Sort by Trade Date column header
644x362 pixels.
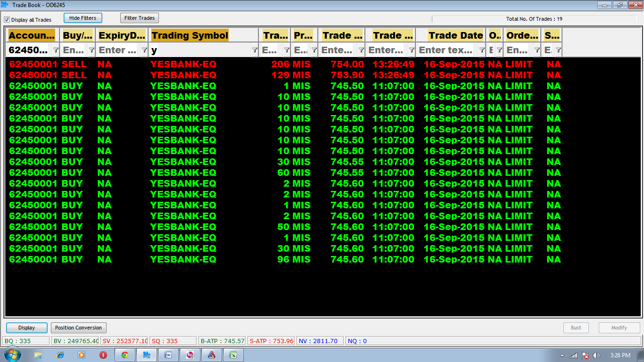click(451, 35)
